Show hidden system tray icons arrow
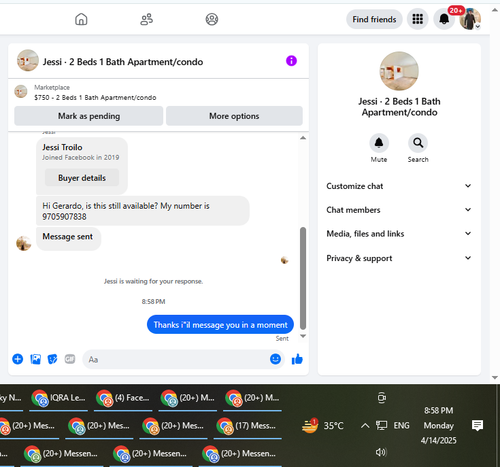This screenshot has height=467, width=500. (x=365, y=425)
